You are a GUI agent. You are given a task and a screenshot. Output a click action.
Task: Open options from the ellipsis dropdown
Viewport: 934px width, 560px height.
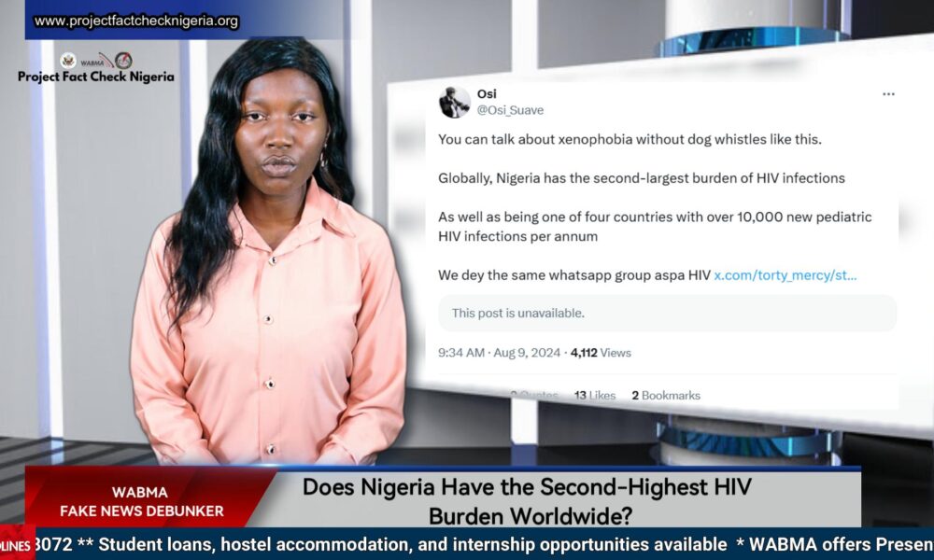pyautogui.click(x=888, y=93)
